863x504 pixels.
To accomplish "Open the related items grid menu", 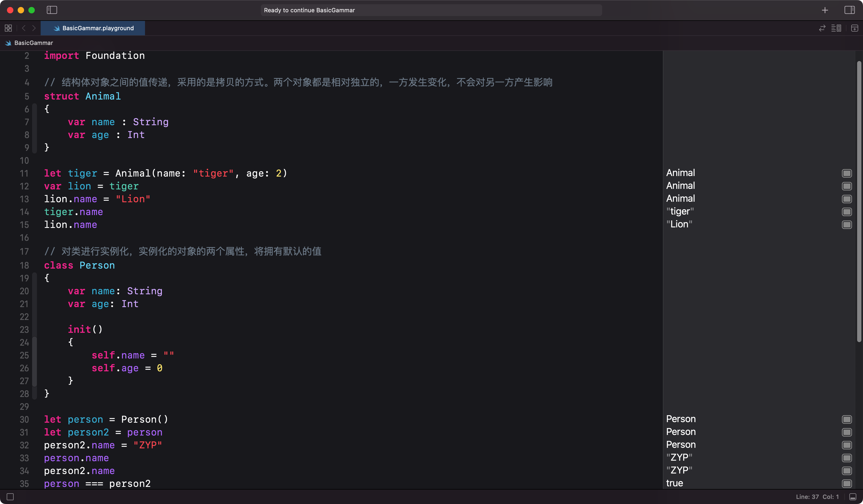I will pyautogui.click(x=9, y=28).
